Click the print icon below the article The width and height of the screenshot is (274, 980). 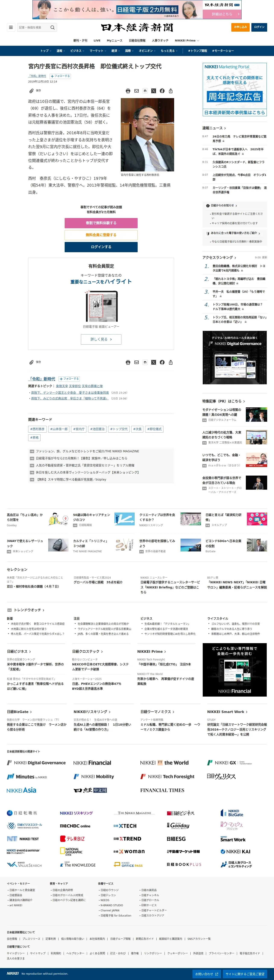point(128,362)
